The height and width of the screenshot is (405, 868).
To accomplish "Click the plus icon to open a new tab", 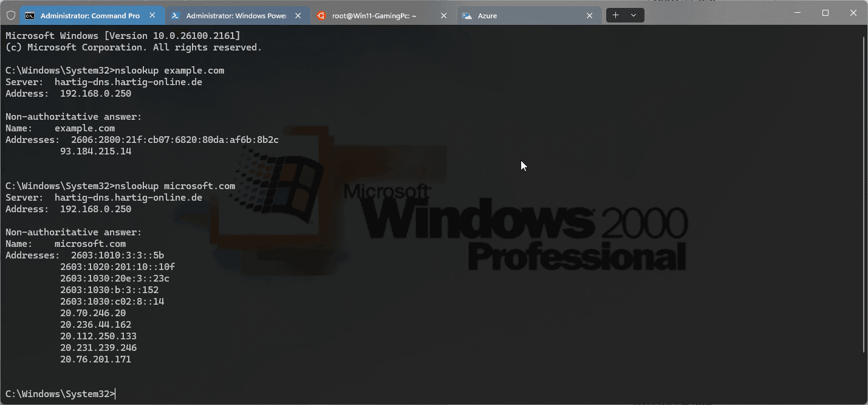I will pyautogui.click(x=616, y=15).
